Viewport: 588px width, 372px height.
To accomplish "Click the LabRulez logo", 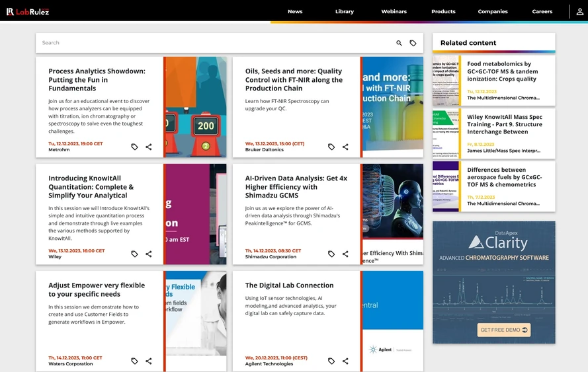I will pos(27,12).
